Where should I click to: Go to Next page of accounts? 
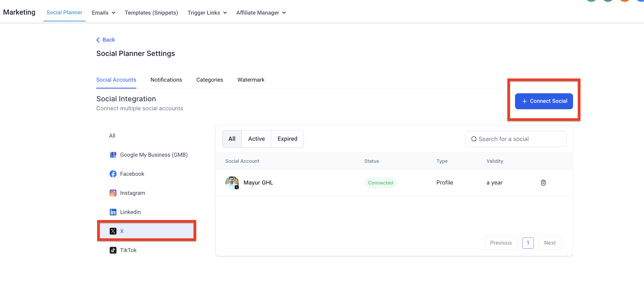tap(550, 243)
